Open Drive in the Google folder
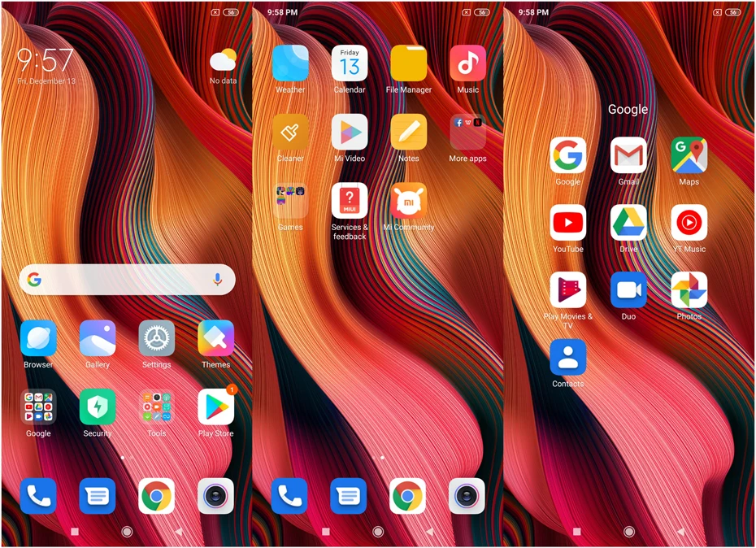Viewport: 756px width, 548px height. [x=628, y=223]
